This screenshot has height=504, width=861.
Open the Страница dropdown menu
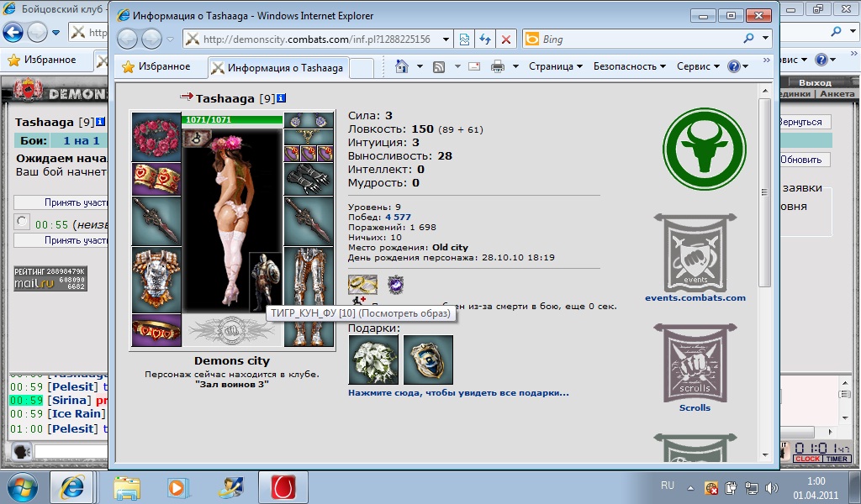pyautogui.click(x=555, y=66)
